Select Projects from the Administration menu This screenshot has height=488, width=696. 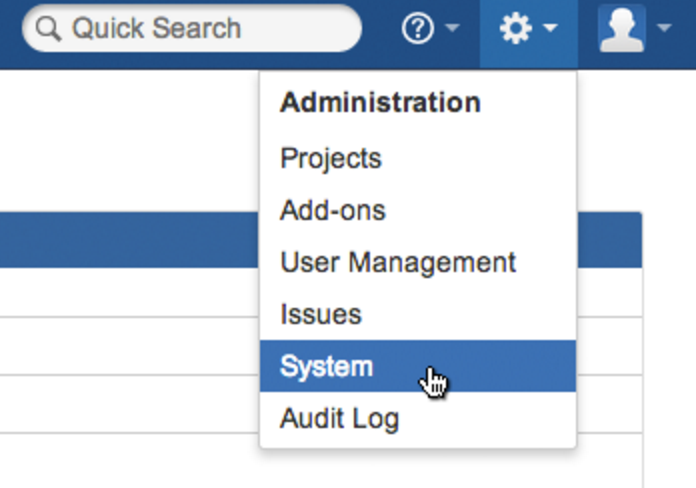pyautogui.click(x=331, y=159)
